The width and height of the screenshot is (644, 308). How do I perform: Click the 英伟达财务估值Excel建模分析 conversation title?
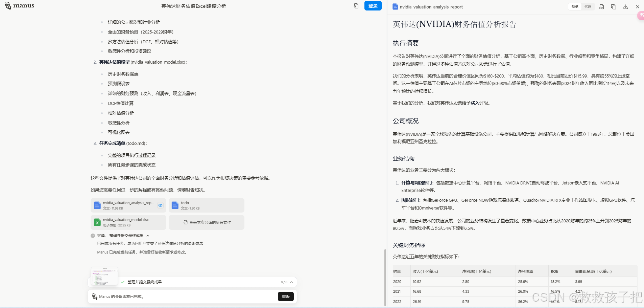(194, 6)
